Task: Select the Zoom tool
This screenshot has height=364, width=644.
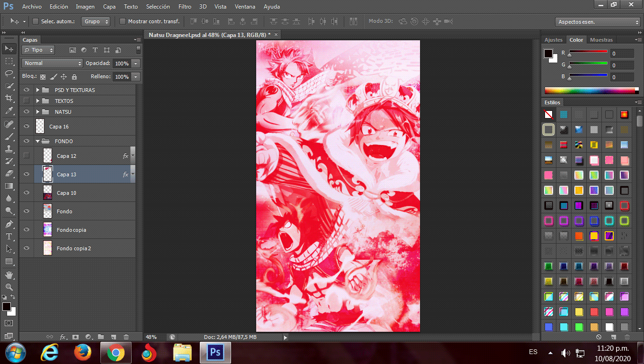Action: pos(9,287)
